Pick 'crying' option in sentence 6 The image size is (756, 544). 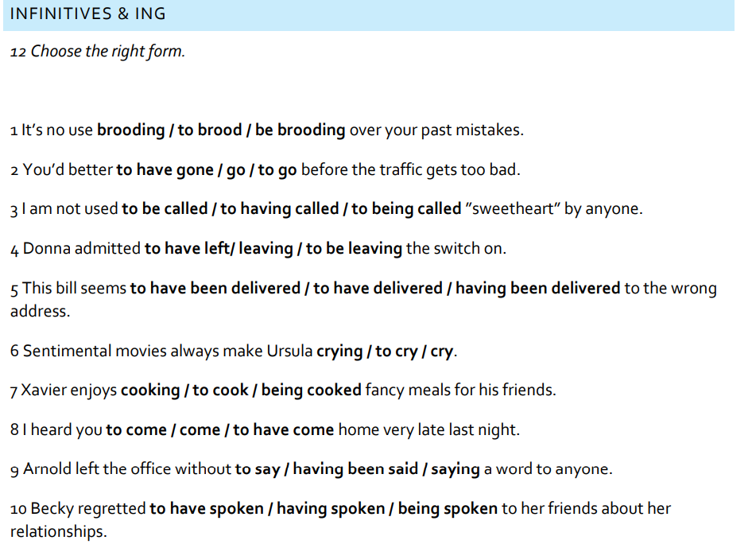tap(339, 351)
